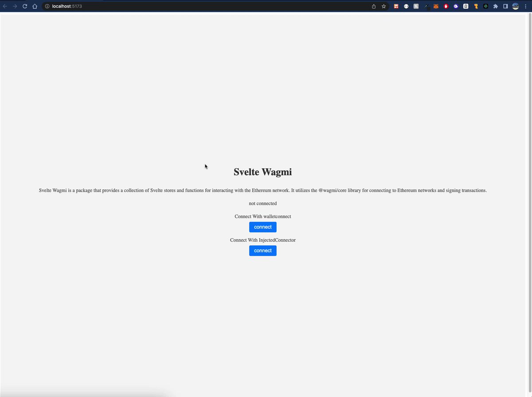Image resolution: width=532 pixels, height=397 pixels.
Task: Open the MetaMask fox extension
Action: (436, 6)
